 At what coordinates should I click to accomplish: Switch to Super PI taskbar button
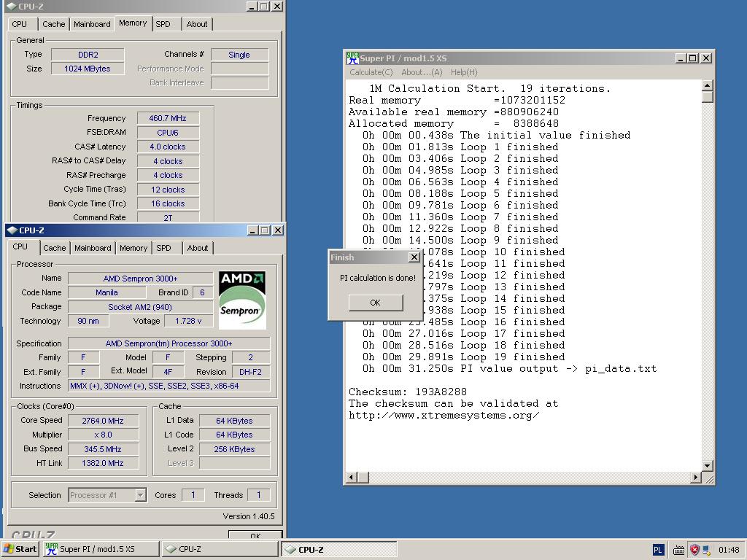(101, 549)
